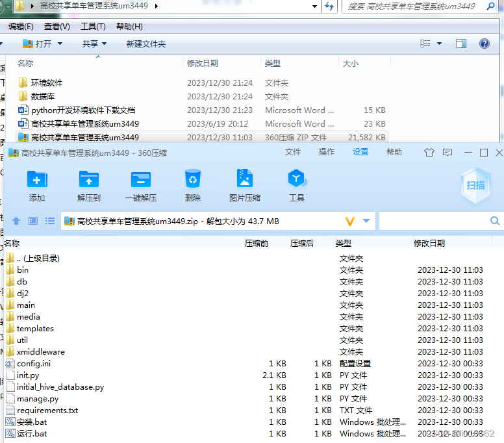Select the 运行.bat file icon

pos(10,433)
